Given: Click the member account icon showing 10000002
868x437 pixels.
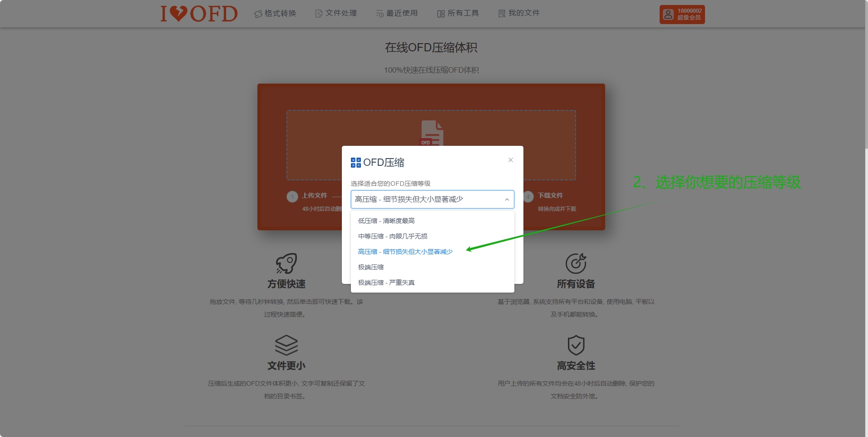Looking at the screenshot, I should click(x=667, y=14).
